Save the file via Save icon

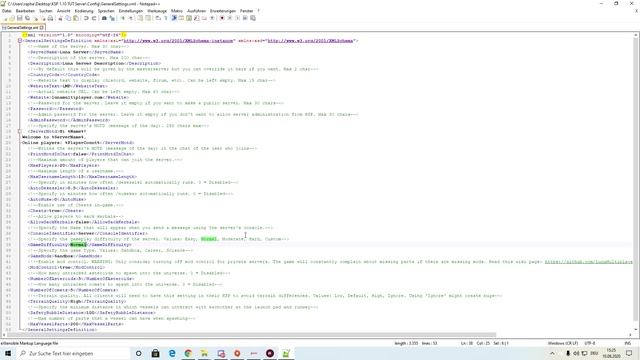[20, 18]
